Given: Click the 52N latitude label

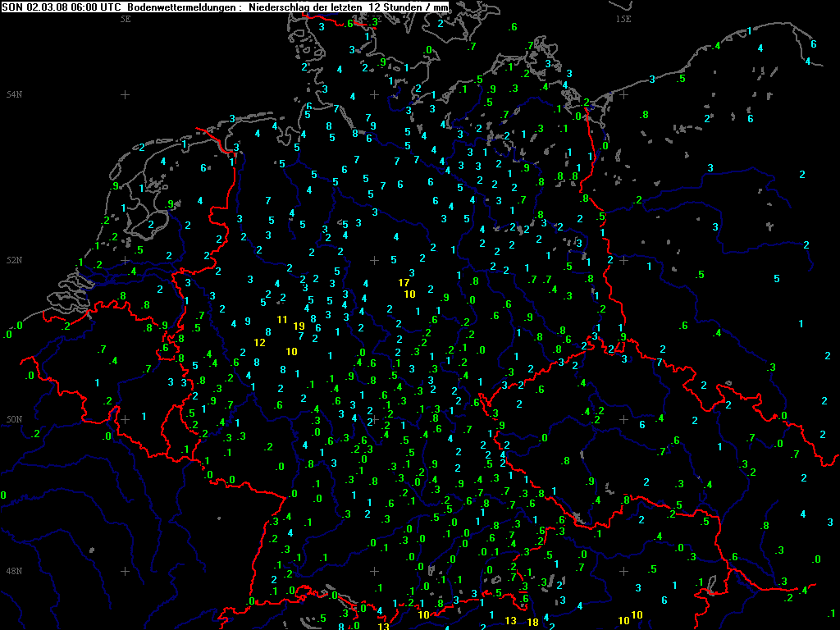Looking at the screenshot, I should [14, 260].
